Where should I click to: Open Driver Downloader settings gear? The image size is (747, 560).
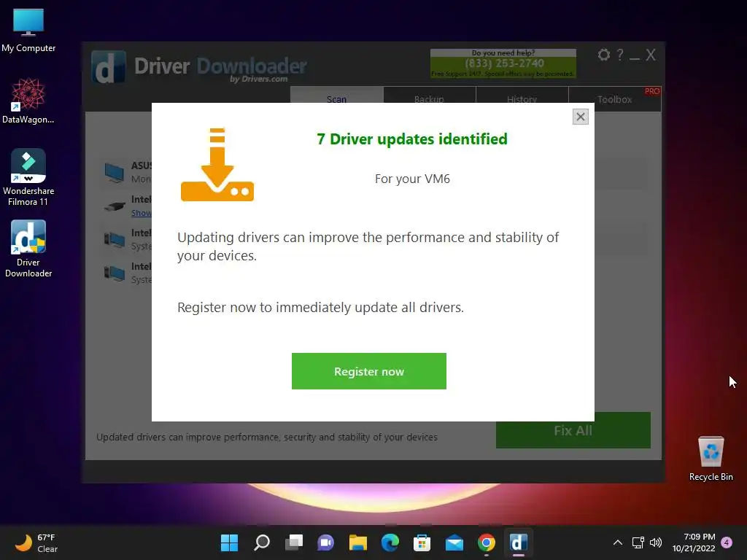(603, 55)
